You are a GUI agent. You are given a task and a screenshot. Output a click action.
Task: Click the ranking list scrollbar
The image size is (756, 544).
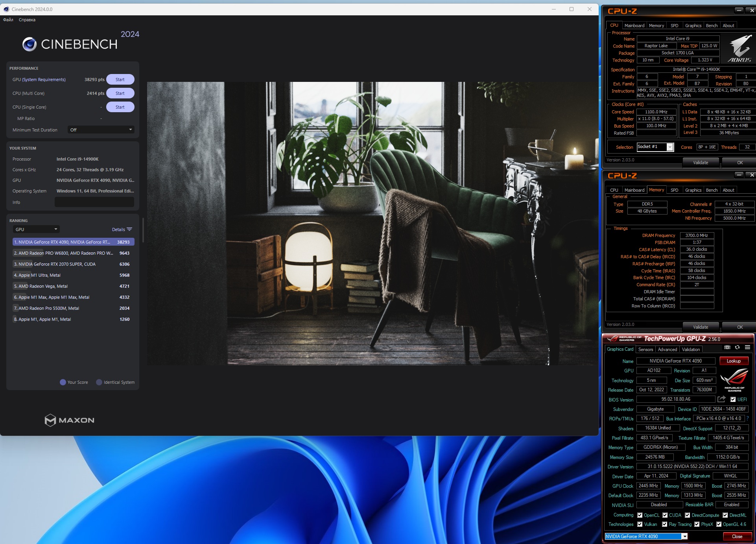pos(143,230)
